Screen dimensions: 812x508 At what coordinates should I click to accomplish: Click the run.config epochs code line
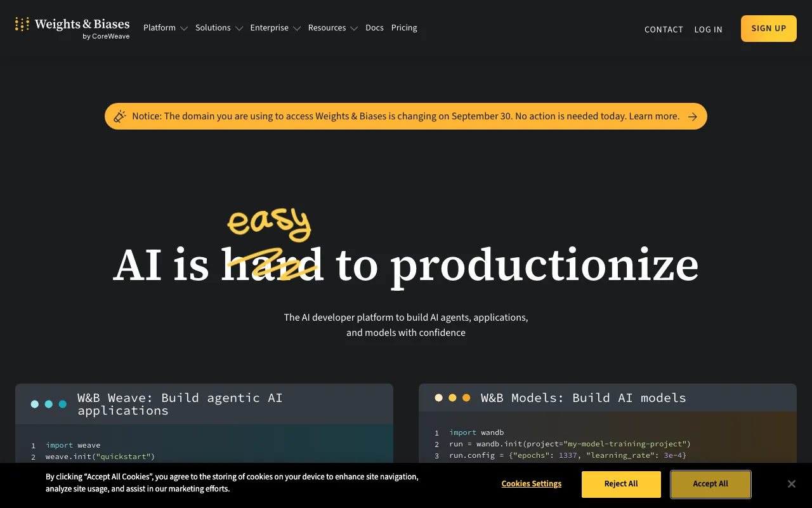[x=568, y=455]
